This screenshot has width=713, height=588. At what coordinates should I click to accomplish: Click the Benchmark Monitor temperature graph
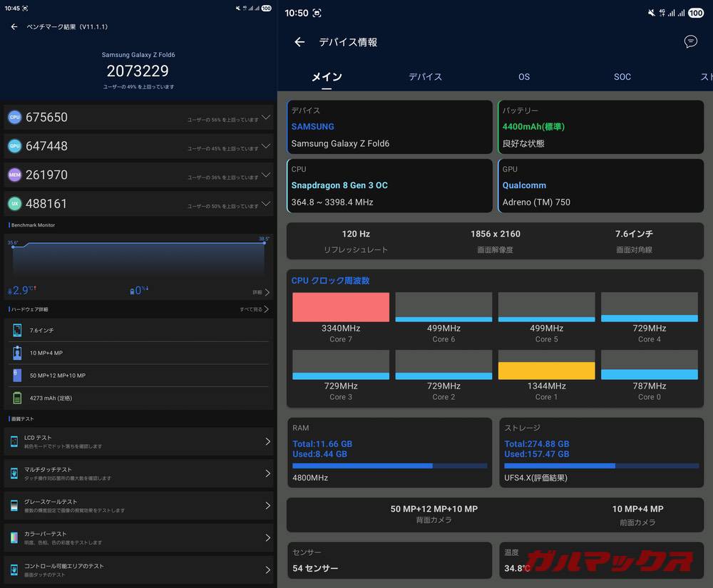pyautogui.click(x=138, y=259)
